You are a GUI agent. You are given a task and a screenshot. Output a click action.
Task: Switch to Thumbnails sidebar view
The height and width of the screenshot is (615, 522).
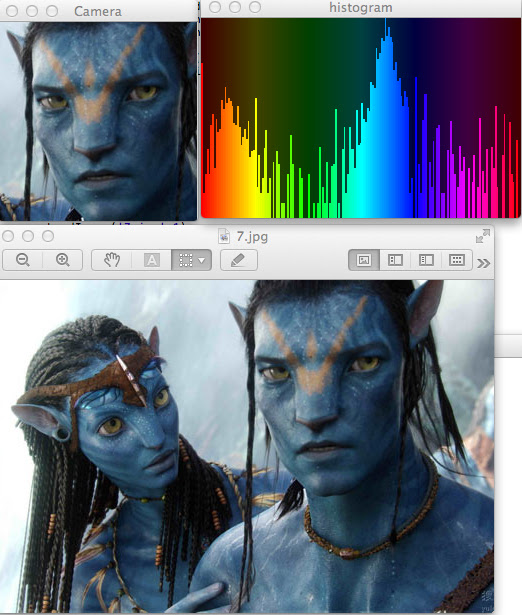tap(395, 260)
